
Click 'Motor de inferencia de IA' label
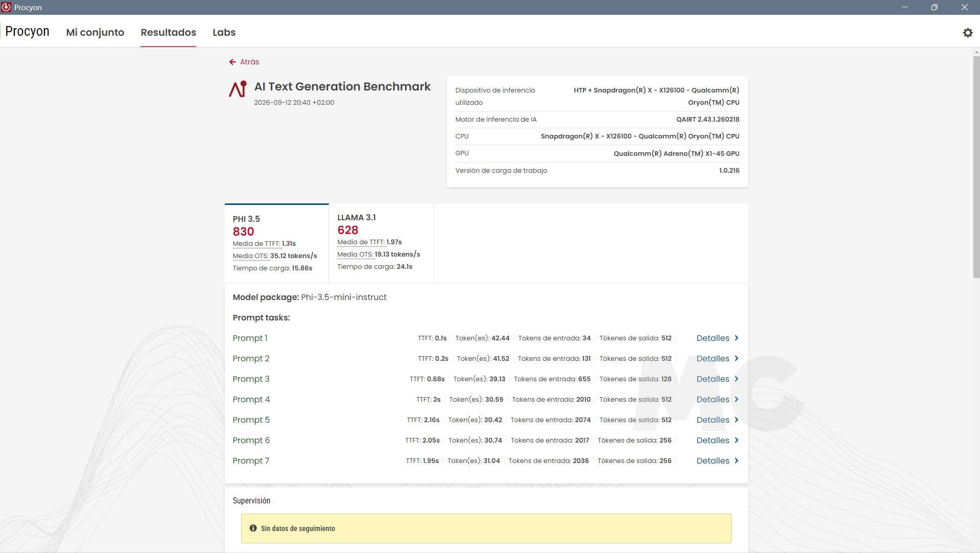496,119
